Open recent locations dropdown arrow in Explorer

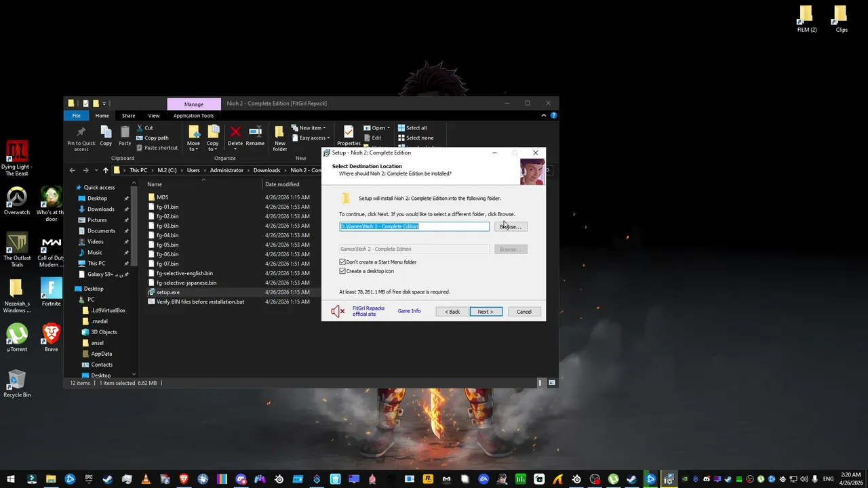[x=96, y=170]
